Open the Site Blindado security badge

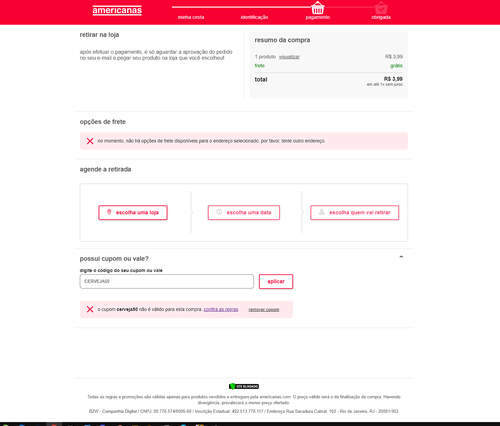pos(244,386)
